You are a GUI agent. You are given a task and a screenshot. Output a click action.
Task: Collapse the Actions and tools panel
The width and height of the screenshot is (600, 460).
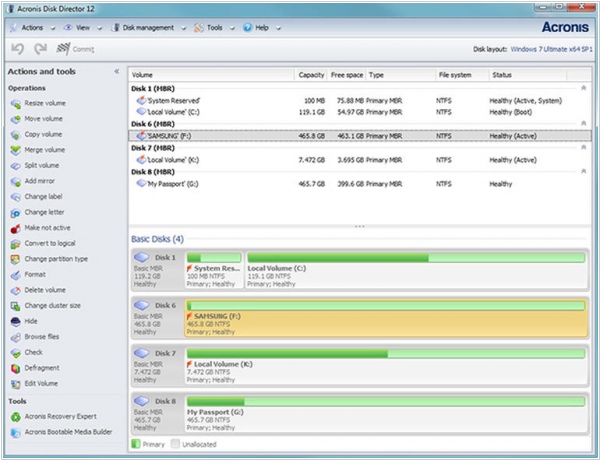[117, 71]
